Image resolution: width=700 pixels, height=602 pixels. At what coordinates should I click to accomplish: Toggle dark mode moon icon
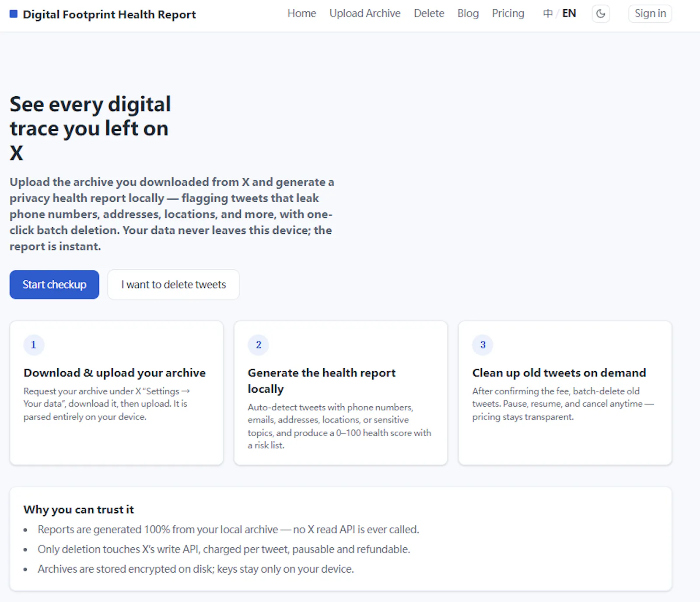pyautogui.click(x=601, y=14)
